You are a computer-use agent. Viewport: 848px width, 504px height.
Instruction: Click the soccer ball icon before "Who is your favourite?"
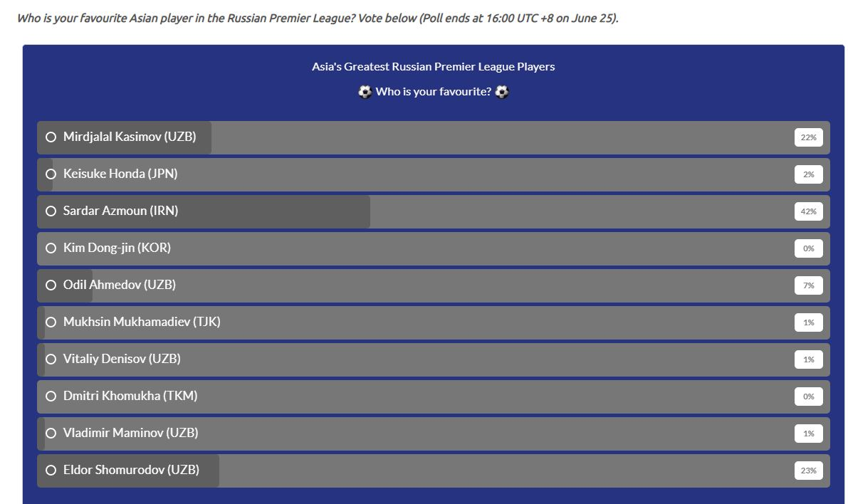[x=365, y=92]
